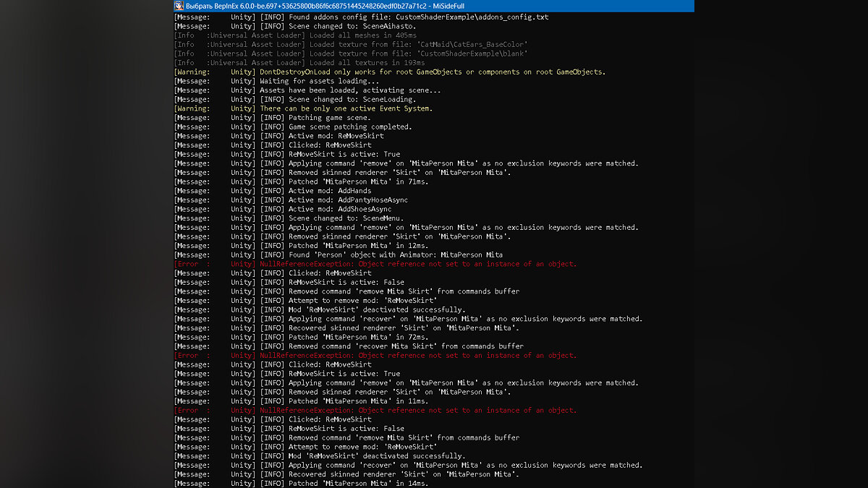Click the 'Found addons config file' log line
The image size is (868, 488).
404,17
